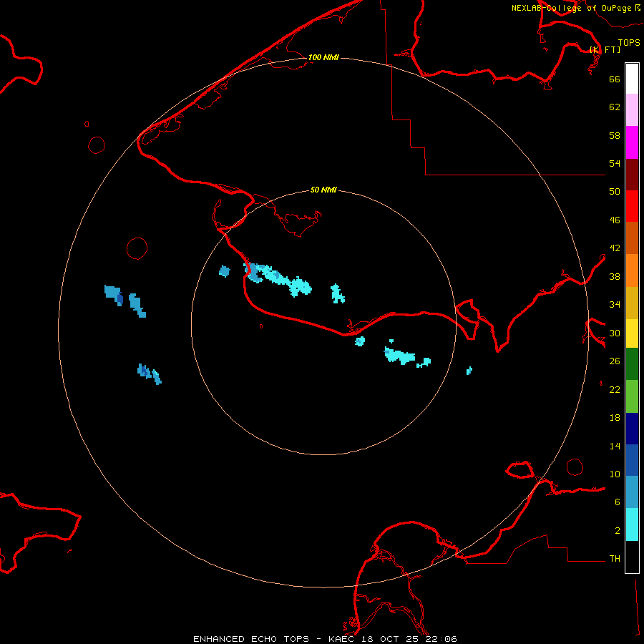Select the 54 legend value

pyautogui.click(x=615, y=163)
